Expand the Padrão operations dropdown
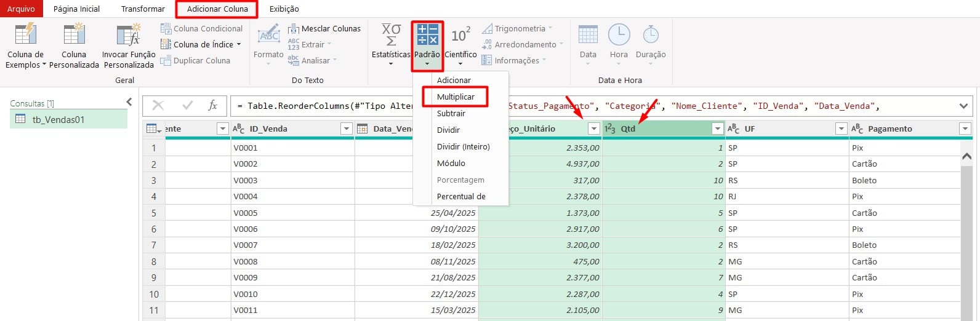The image size is (980, 321). [427, 46]
